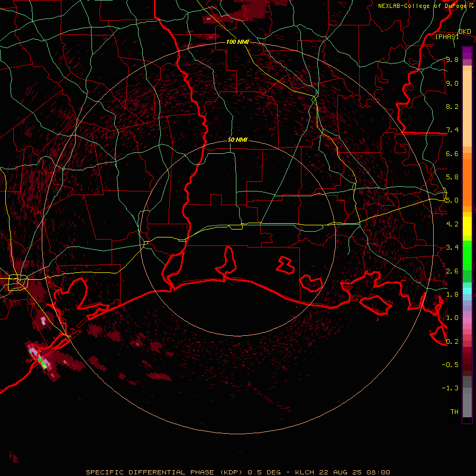This screenshot has height=476, width=476.
Task: Click the TH label on the scale
Action: point(454,412)
